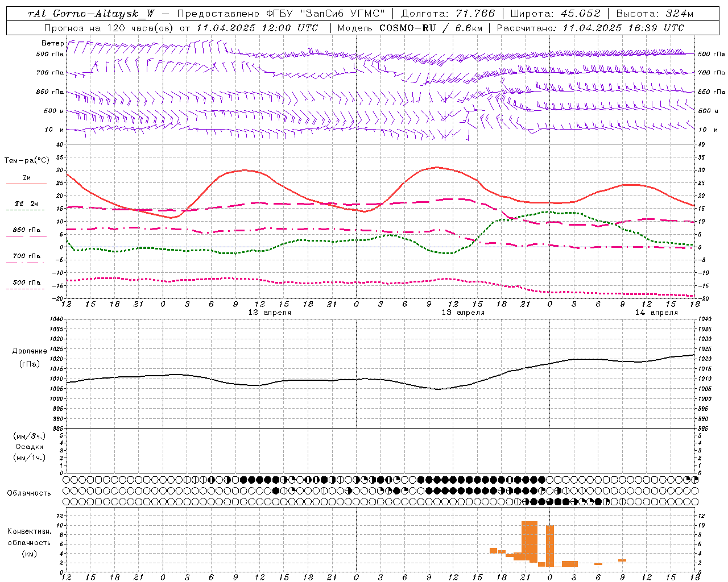Screen dimensions: 728x582
Task: Click the station title rAl_Gorno-Altaysk_W
Action: (92, 14)
